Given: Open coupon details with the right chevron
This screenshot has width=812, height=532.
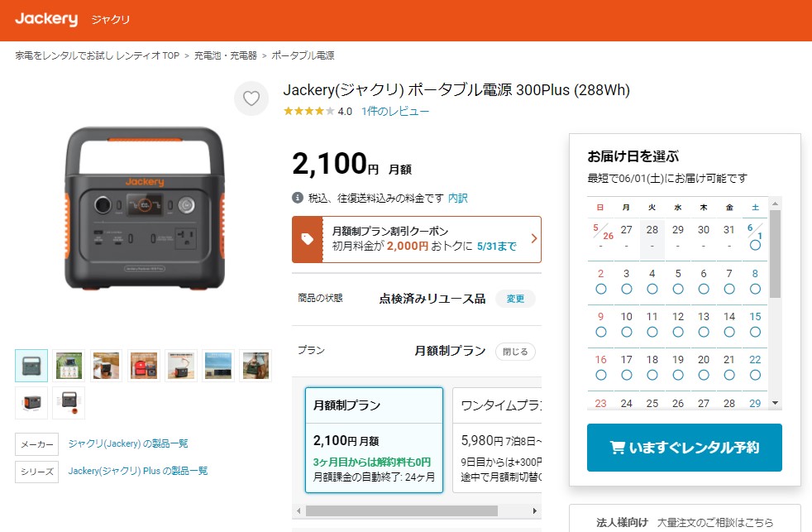Looking at the screenshot, I should tap(534, 238).
